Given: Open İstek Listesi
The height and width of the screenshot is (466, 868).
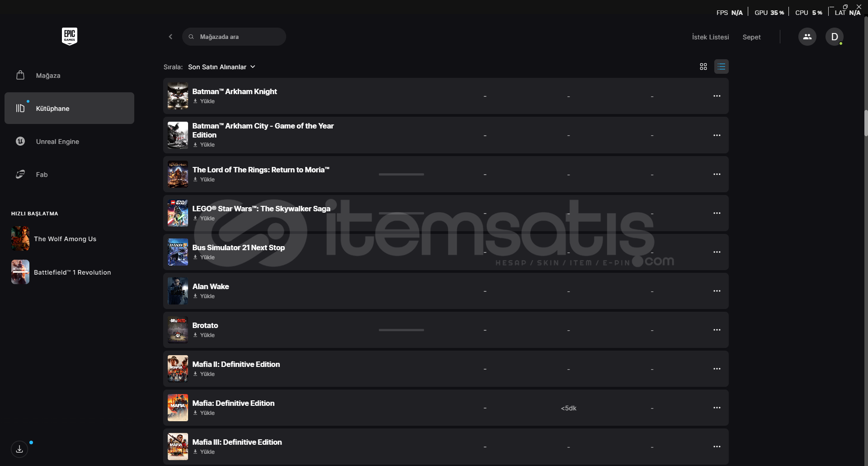Looking at the screenshot, I should click(710, 37).
